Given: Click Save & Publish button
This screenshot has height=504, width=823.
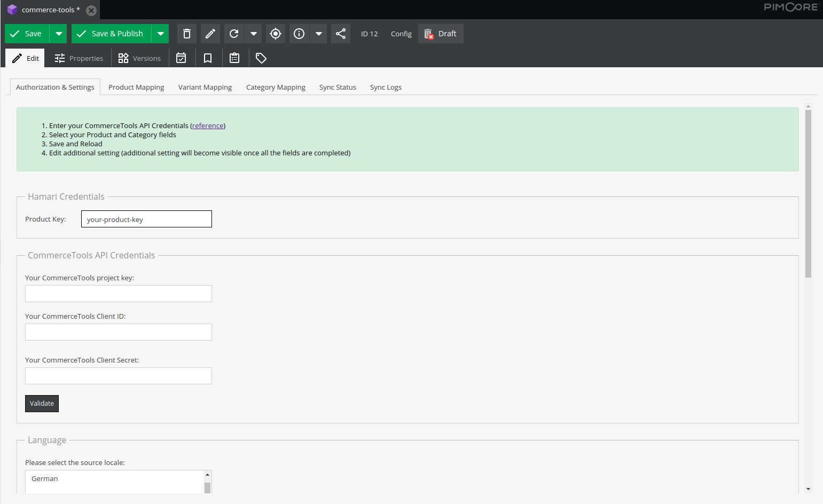Looking at the screenshot, I should (111, 34).
